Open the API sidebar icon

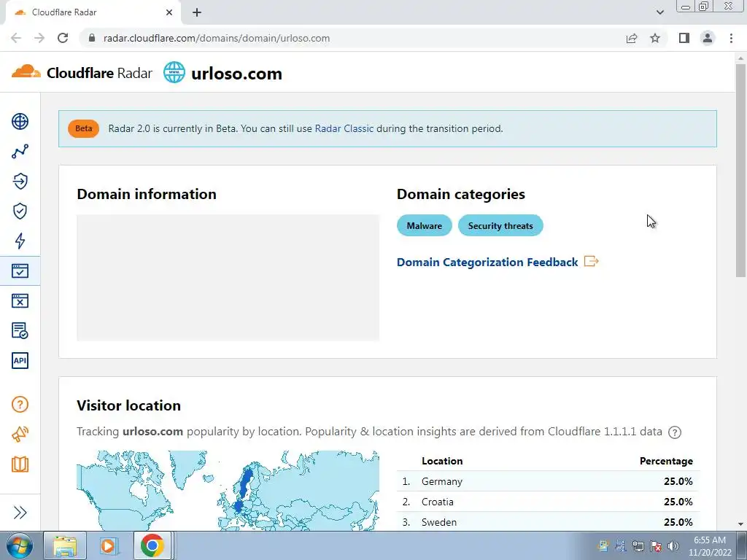coord(20,360)
